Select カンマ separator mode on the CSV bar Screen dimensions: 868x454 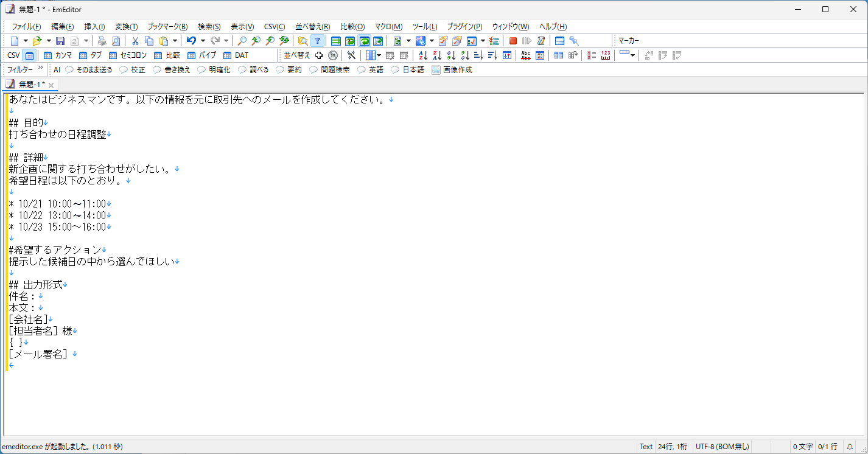58,55
